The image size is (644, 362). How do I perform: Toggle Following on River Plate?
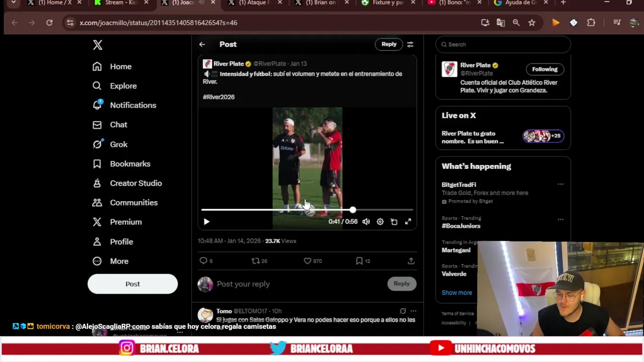pos(545,69)
